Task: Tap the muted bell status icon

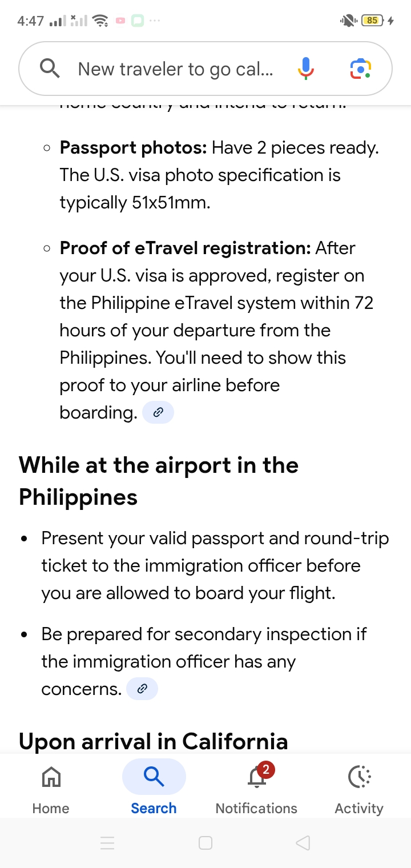Action: [348, 21]
